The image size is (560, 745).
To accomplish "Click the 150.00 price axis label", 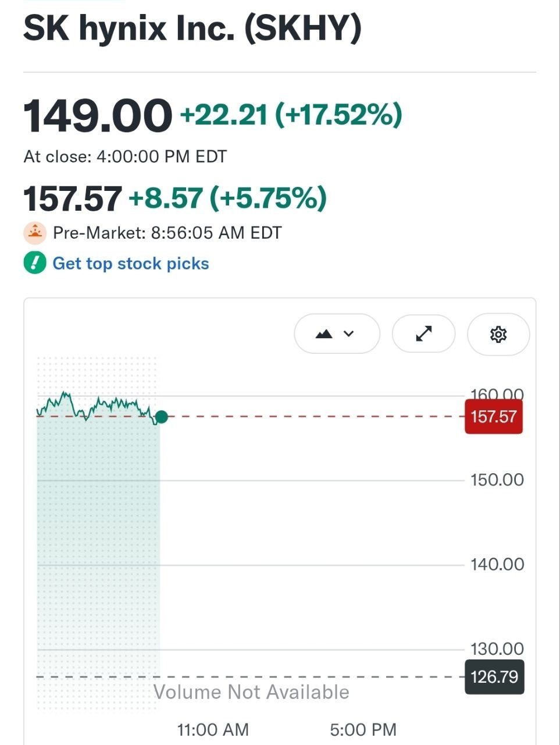I will 497,480.
